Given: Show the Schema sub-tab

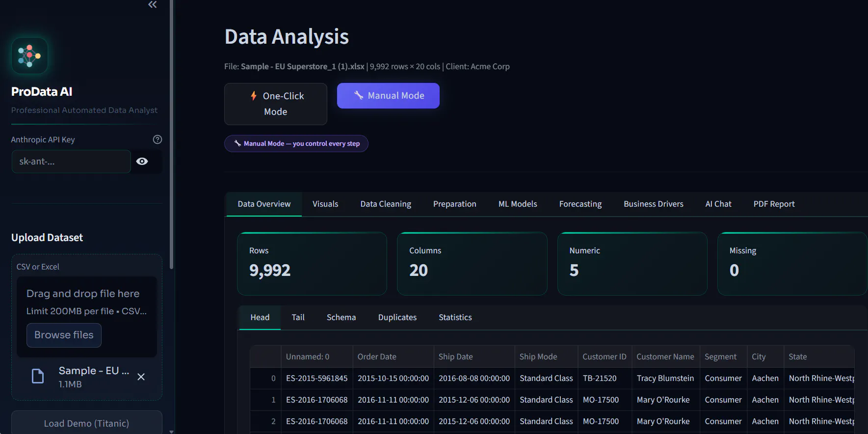Looking at the screenshot, I should 341,317.
